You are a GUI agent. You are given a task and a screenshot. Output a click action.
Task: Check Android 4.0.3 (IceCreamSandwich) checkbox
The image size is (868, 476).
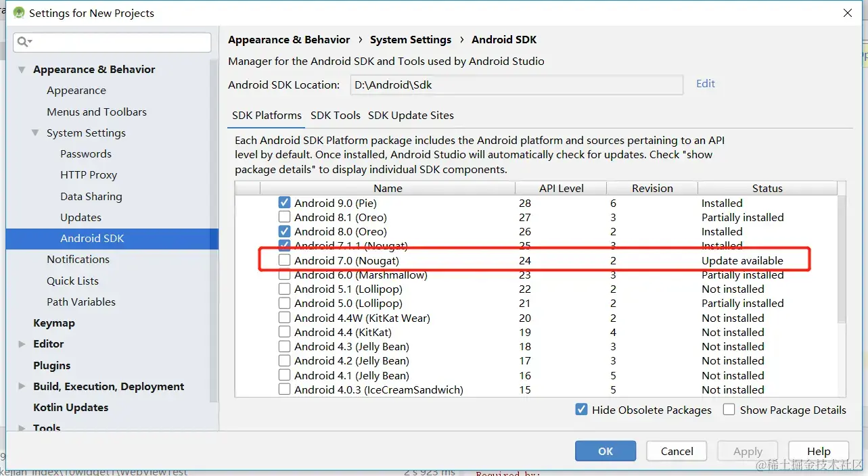[284, 389]
